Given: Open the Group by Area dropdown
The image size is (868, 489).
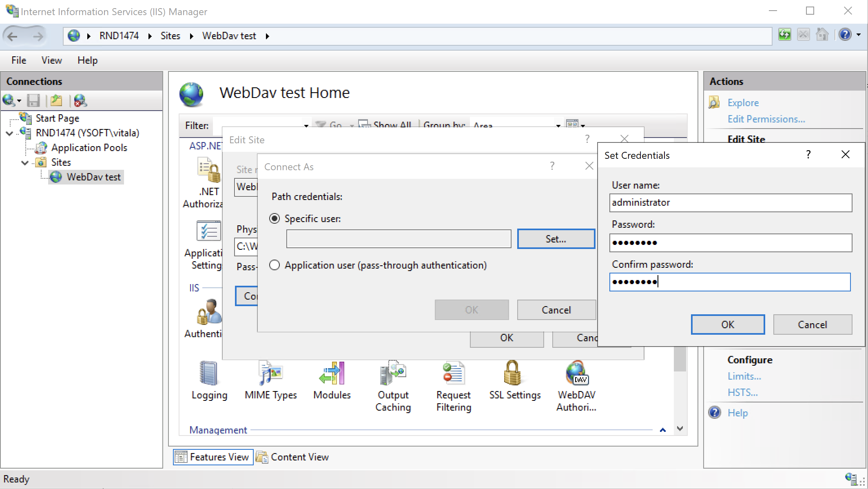Looking at the screenshot, I should tap(558, 126).
